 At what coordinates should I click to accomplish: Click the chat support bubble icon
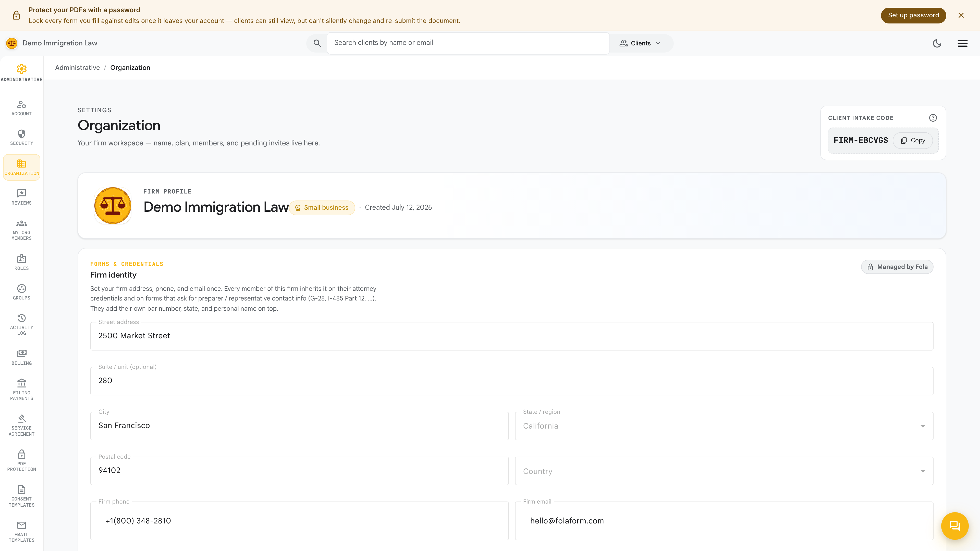[954, 526]
